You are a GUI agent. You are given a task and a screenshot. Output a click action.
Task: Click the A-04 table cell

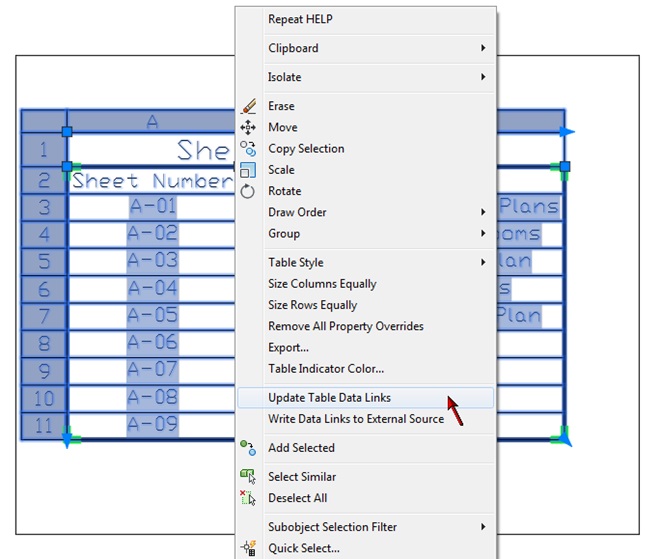[152, 288]
